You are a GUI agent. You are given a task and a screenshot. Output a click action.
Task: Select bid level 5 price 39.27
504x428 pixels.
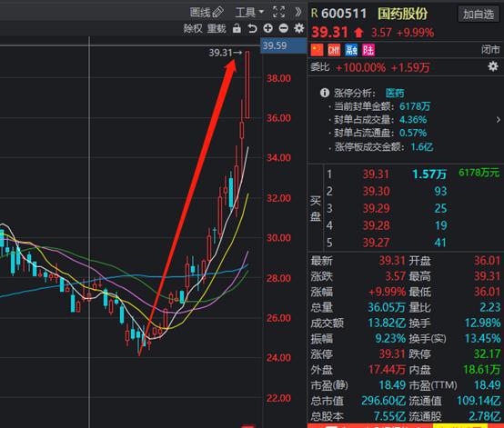[376, 243]
